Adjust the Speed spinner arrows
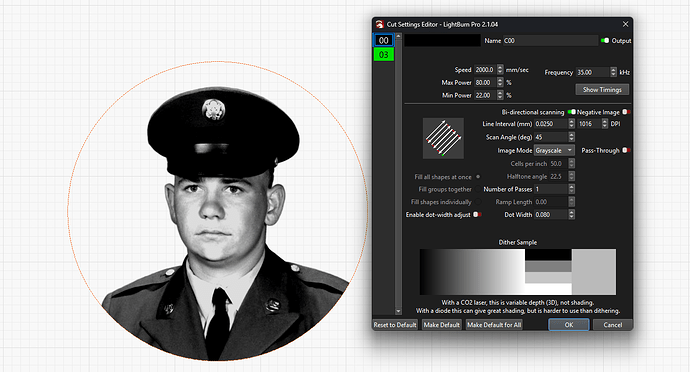This screenshot has height=372, width=690. 500,70
